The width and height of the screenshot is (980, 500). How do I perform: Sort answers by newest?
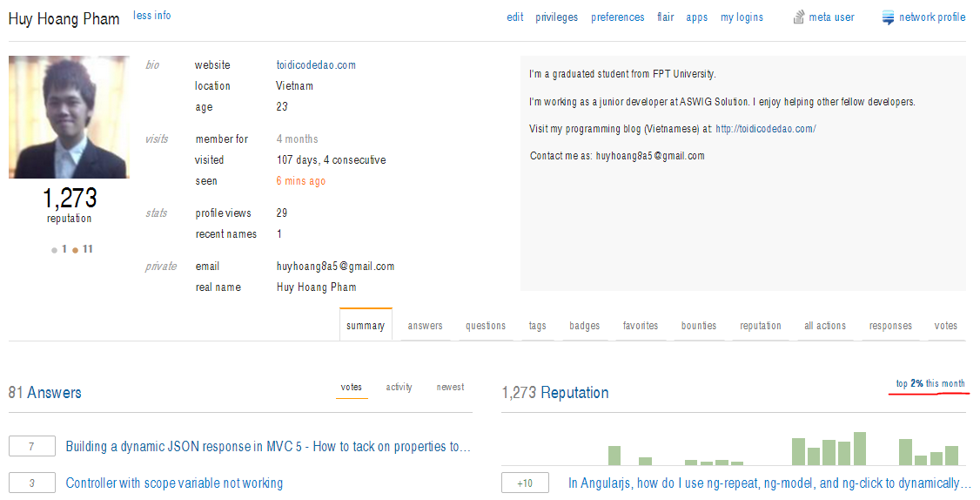click(450, 388)
